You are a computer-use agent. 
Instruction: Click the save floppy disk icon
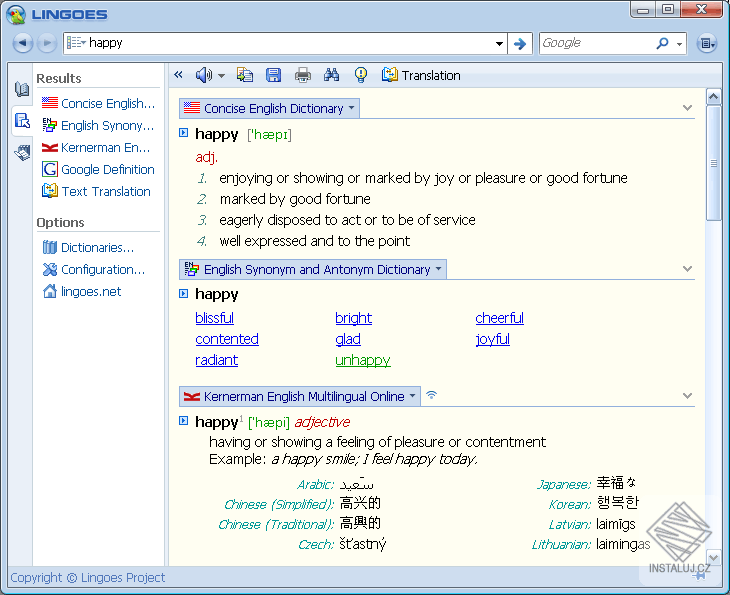click(273, 75)
